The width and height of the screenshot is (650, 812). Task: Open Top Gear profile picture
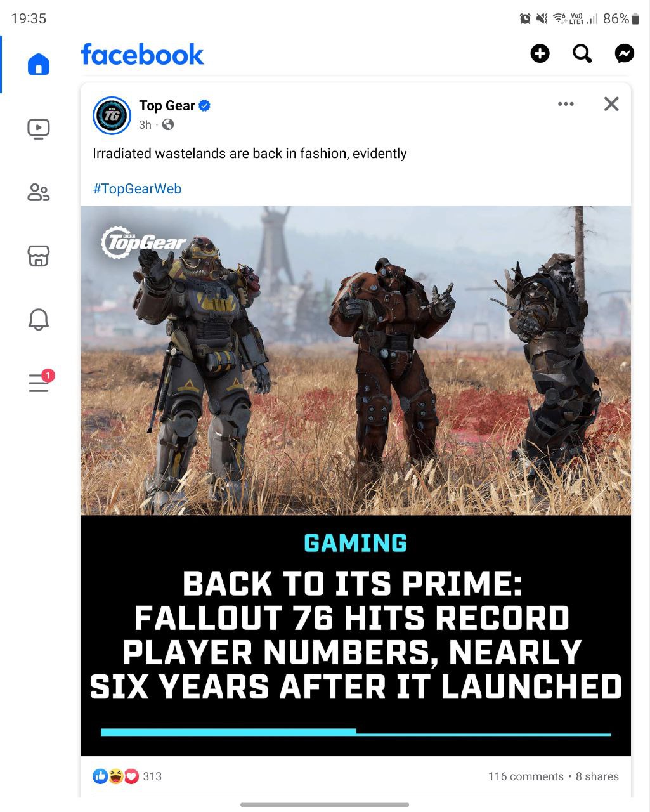tap(112, 115)
